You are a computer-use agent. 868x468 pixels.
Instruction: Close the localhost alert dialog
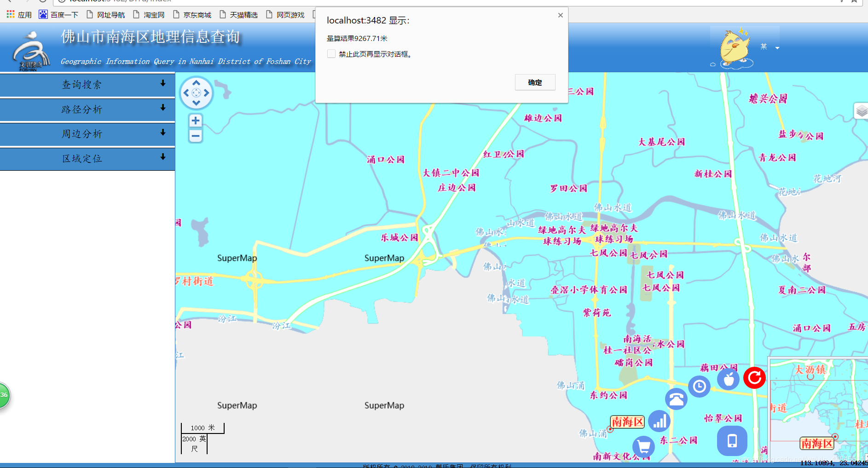point(560,15)
